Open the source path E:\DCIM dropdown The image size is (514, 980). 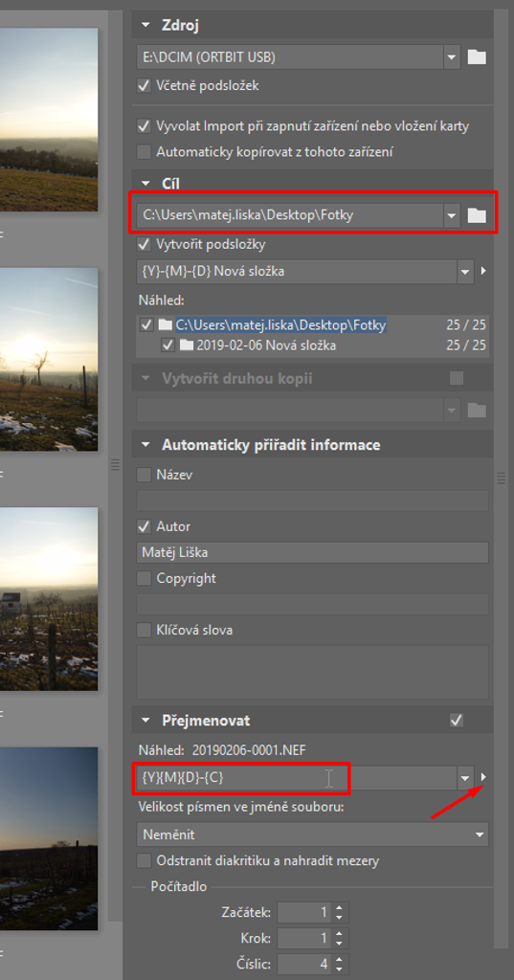click(452, 57)
